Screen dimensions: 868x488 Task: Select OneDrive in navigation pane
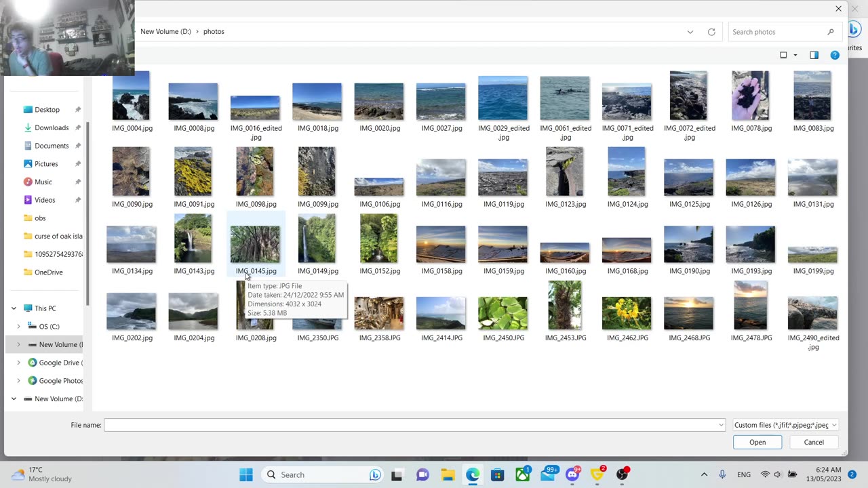pos(48,272)
